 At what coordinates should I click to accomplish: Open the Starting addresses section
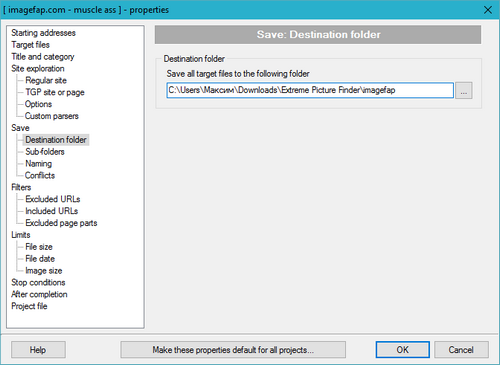pos(43,33)
